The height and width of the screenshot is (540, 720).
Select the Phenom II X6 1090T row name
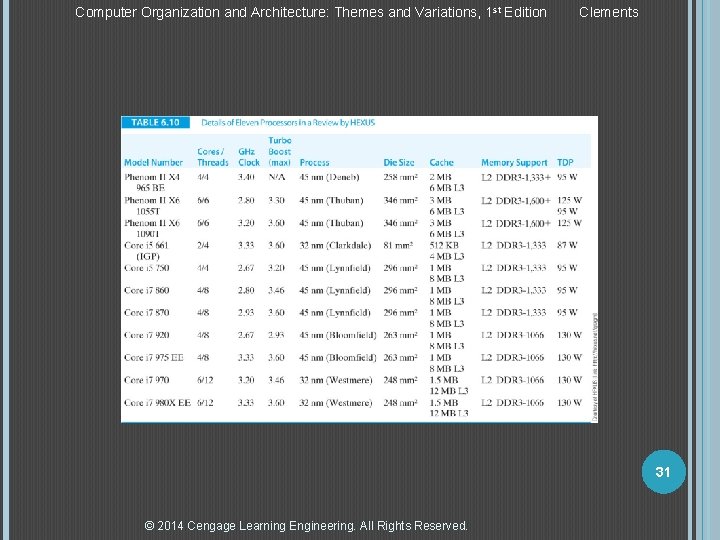[x=152, y=228]
